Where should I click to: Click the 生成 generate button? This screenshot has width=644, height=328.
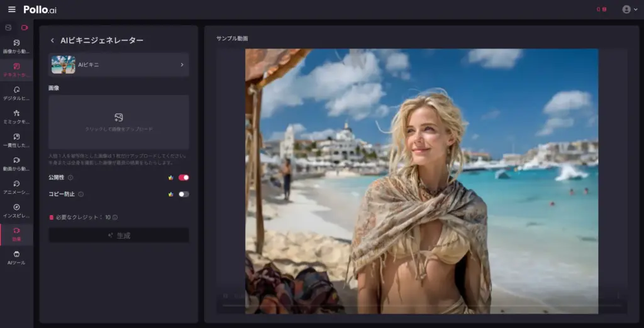(119, 235)
